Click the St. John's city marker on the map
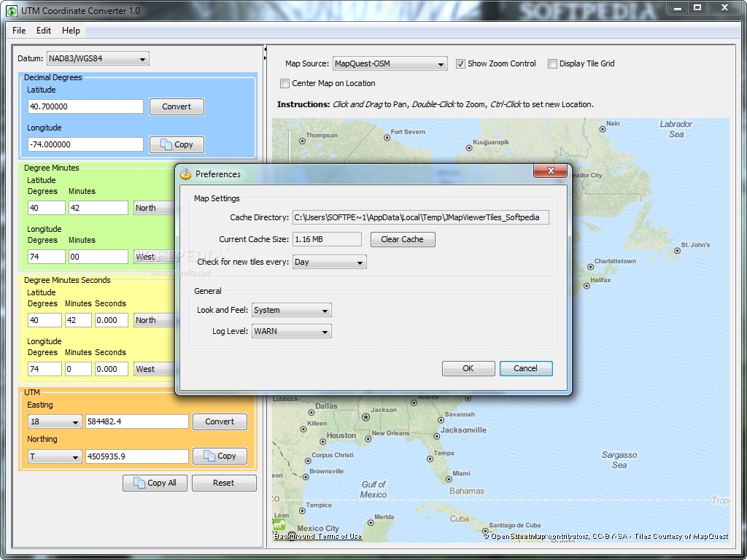 pyautogui.click(x=678, y=251)
